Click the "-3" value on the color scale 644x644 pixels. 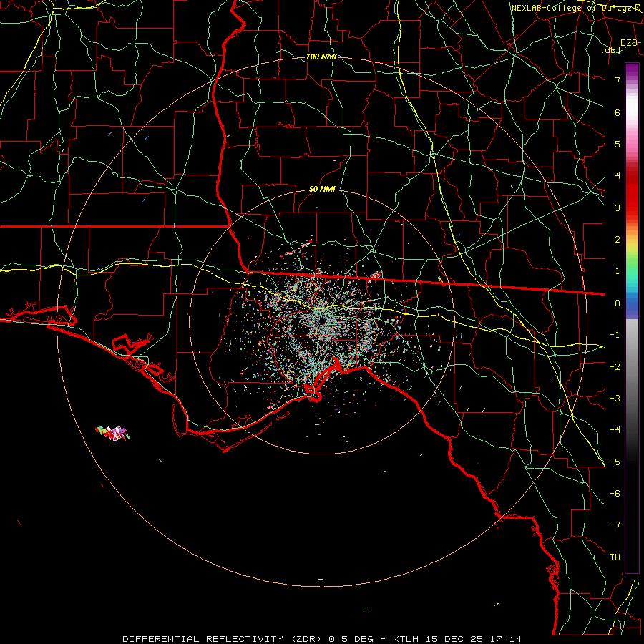pos(615,398)
